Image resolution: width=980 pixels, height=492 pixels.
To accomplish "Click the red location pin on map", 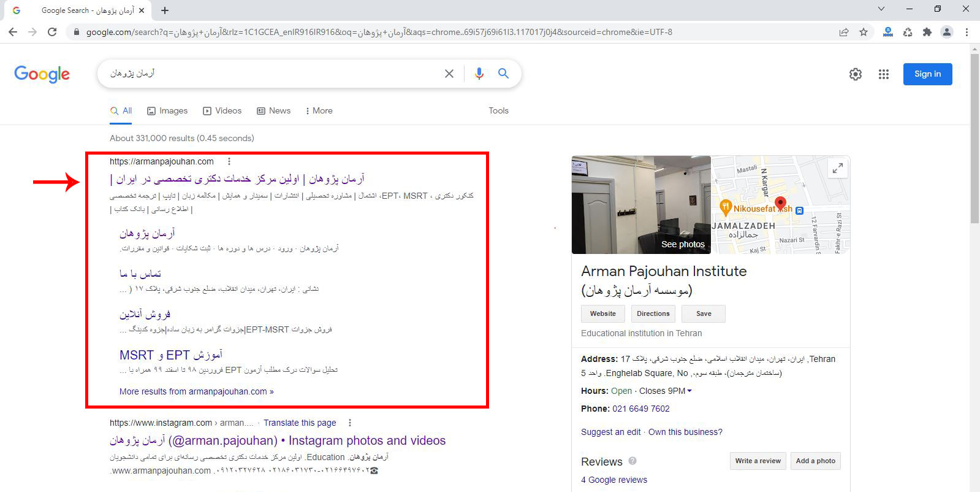I will [x=780, y=204].
